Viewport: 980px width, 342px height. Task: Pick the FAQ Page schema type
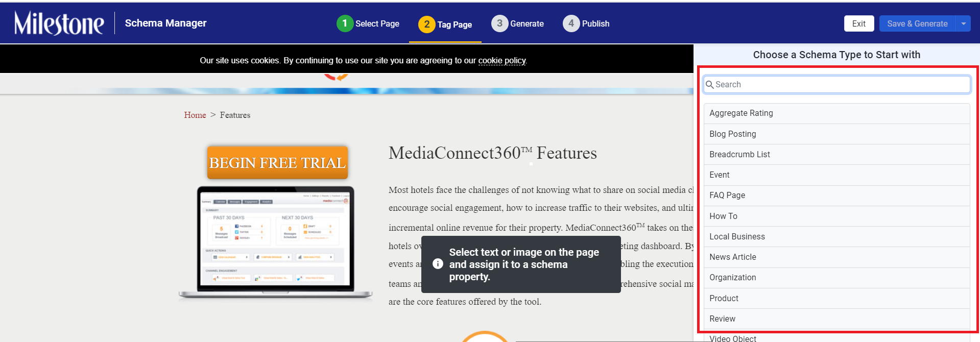[837, 196]
